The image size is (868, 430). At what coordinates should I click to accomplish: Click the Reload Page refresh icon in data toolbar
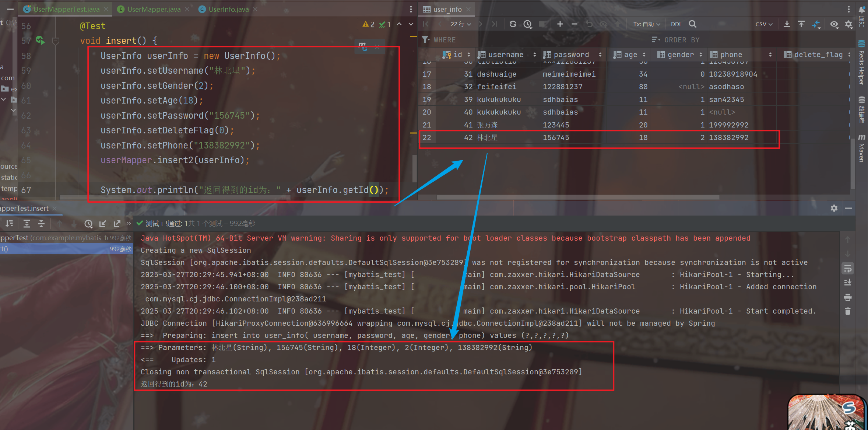513,24
